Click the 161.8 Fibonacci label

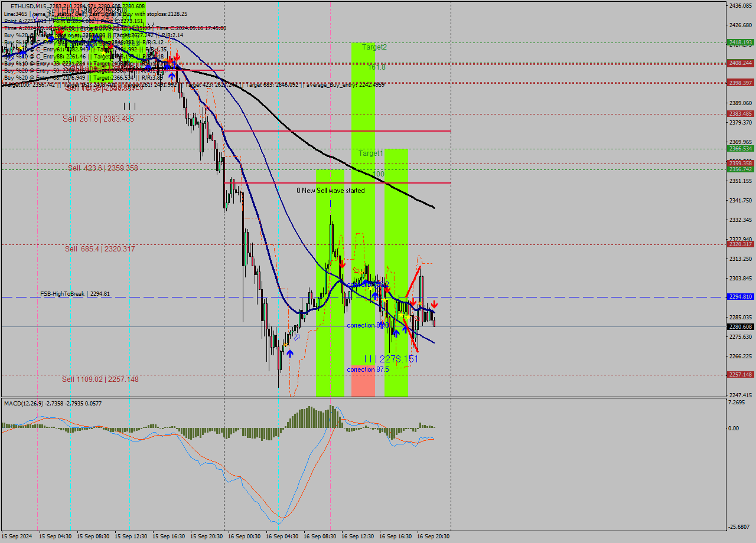[x=377, y=68]
